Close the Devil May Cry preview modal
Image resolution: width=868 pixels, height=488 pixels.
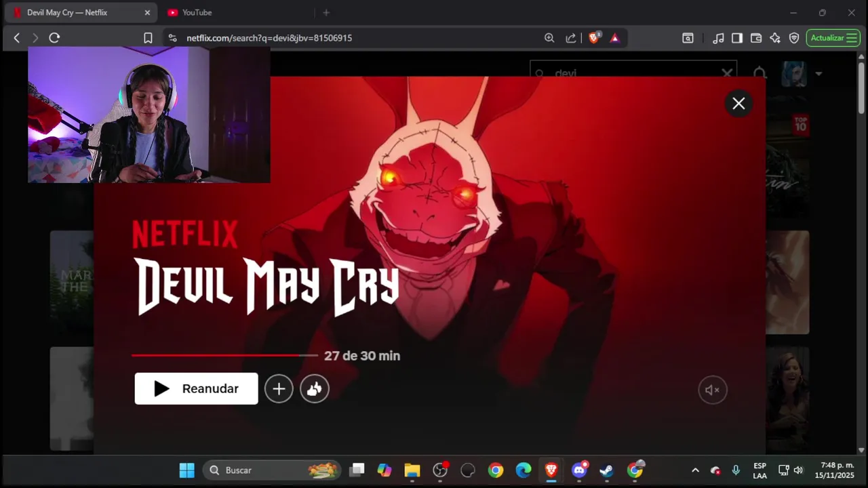(738, 104)
